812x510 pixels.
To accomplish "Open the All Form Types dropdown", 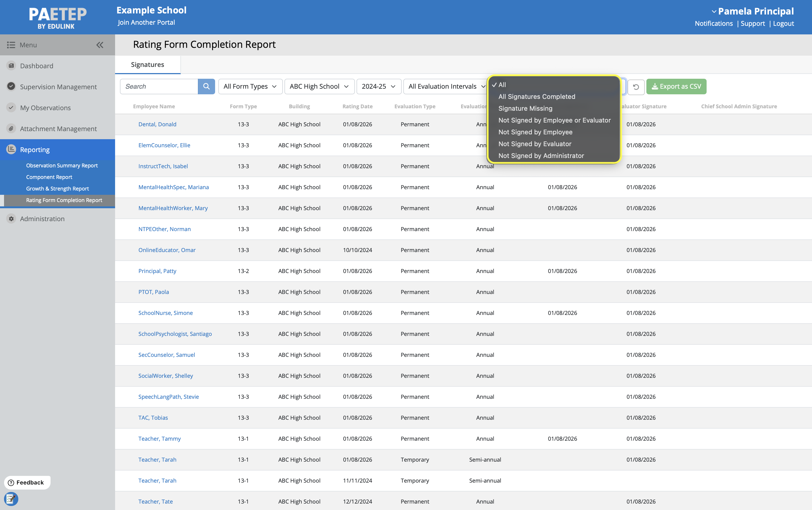I will pyautogui.click(x=250, y=86).
